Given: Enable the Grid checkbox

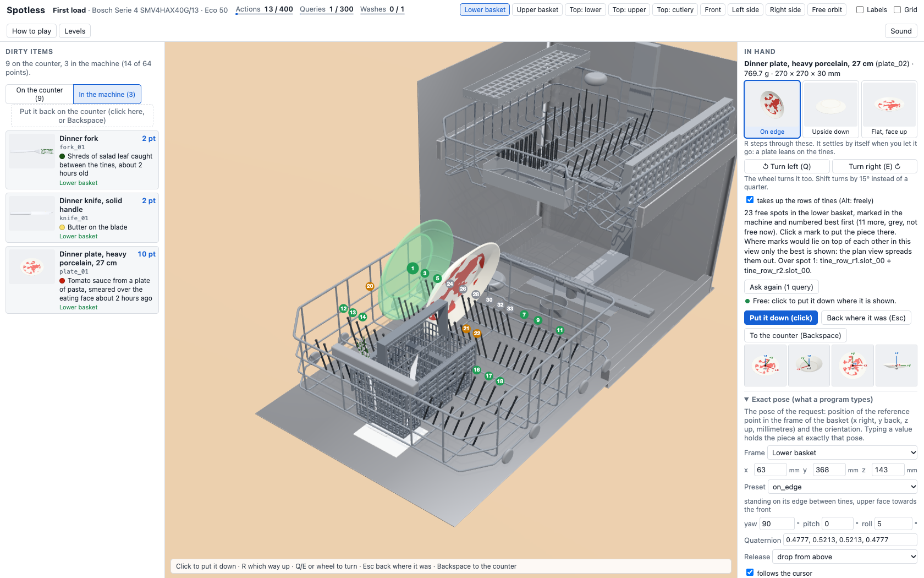Looking at the screenshot, I should coord(897,9).
